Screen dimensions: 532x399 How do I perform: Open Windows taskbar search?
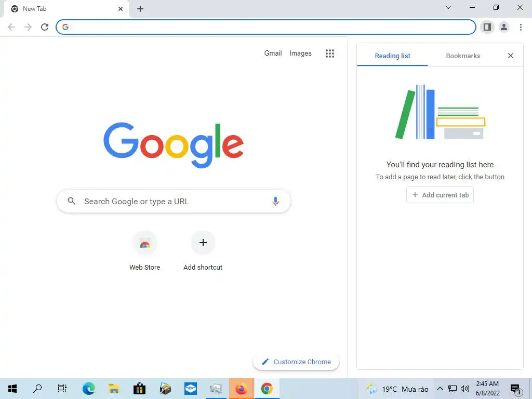[x=37, y=389]
